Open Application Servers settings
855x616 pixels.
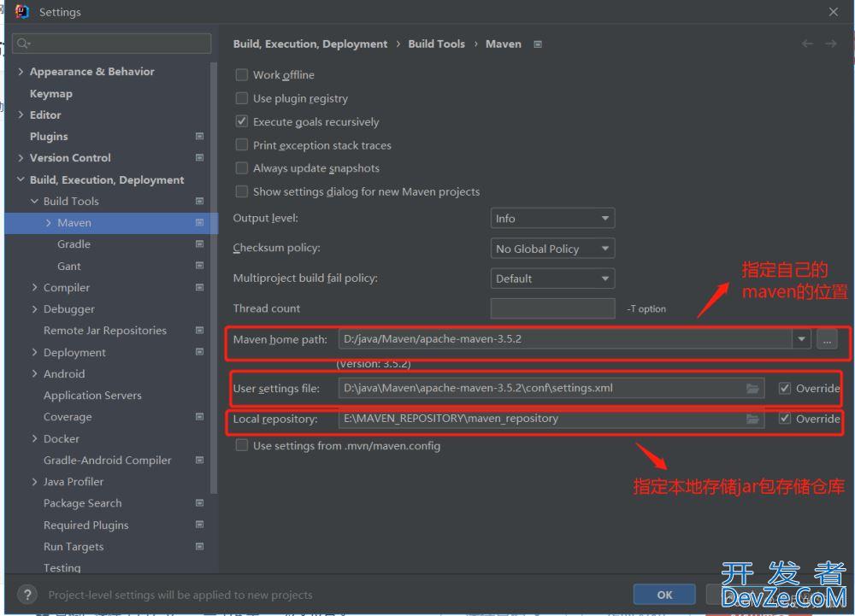click(92, 396)
